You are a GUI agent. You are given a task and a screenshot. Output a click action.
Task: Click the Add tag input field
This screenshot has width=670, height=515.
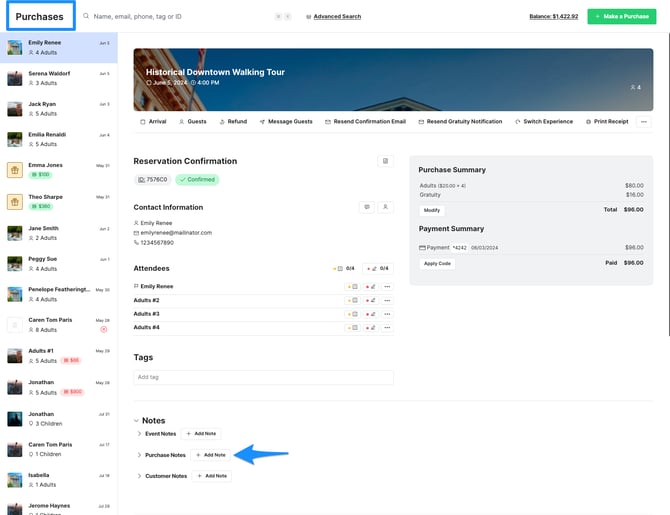[263, 377]
